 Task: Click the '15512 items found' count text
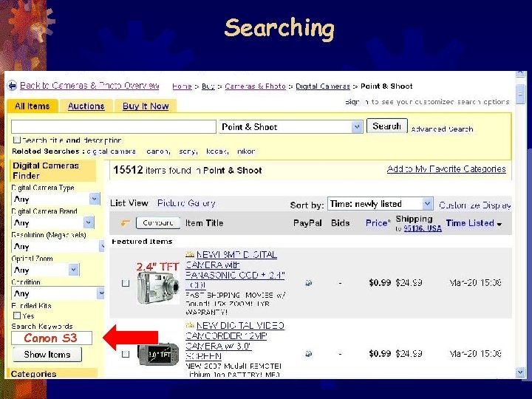(187, 170)
